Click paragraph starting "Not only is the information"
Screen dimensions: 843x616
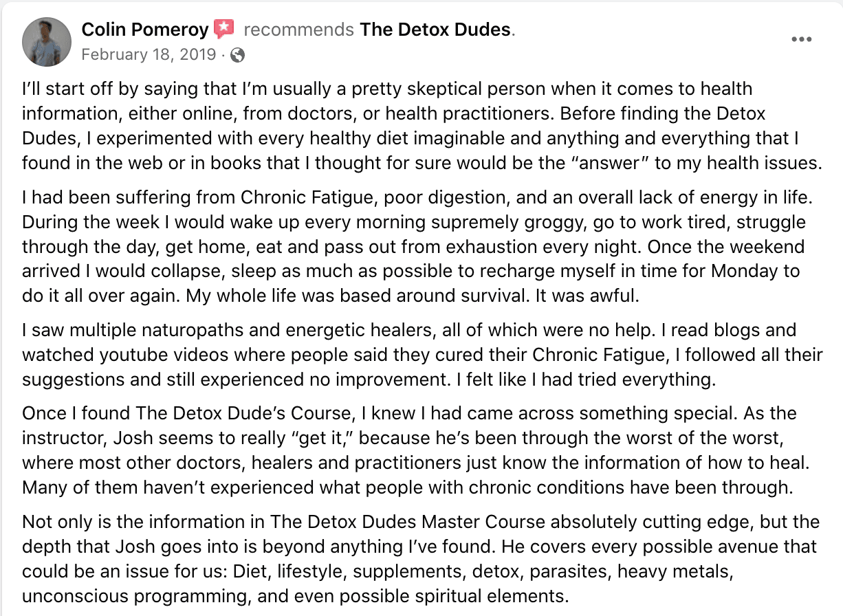coord(420,558)
